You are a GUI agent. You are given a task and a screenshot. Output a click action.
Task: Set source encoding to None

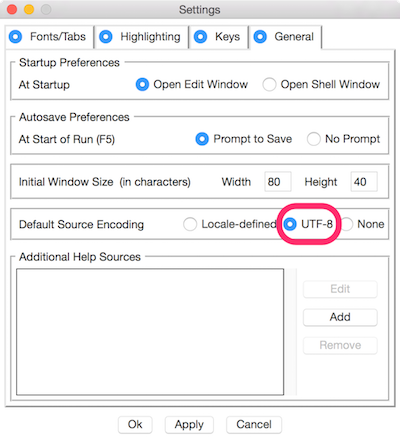tap(362, 224)
